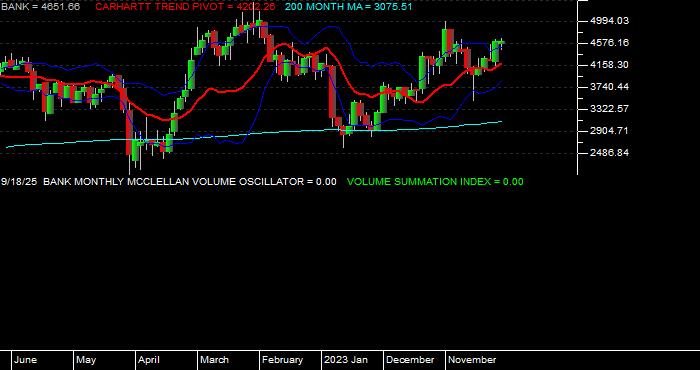This screenshot has width=700, height=370.
Task: Click price axis label 2486.84
Action: click(609, 153)
